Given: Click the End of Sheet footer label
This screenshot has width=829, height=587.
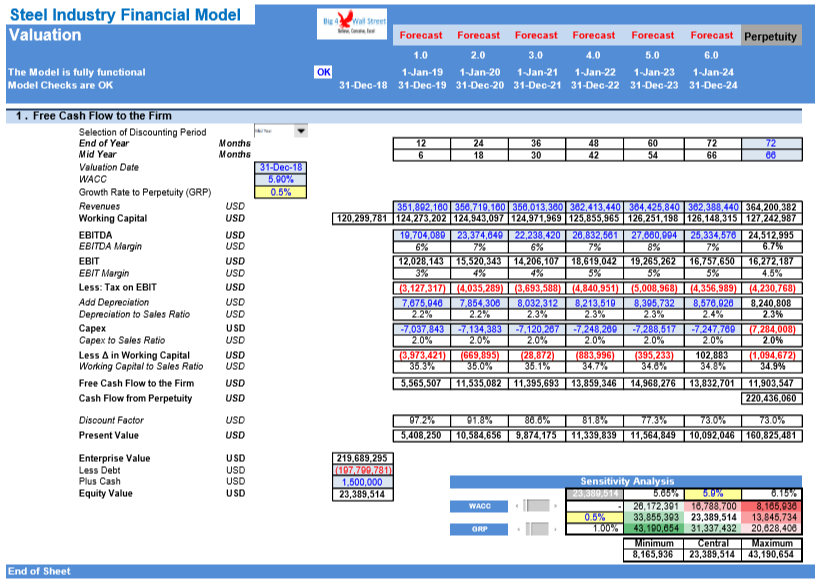Looking at the screenshot, I should tap(39, 571).
